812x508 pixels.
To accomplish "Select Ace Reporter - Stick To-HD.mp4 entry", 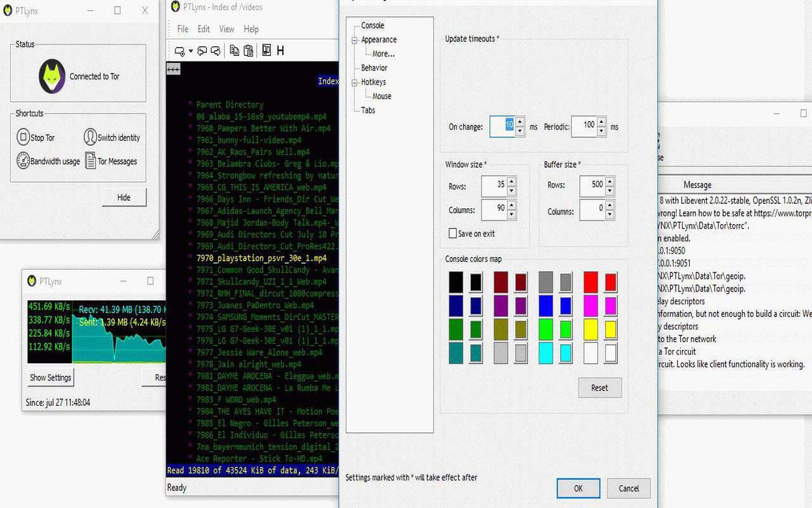I will click(x=259, y=458).
